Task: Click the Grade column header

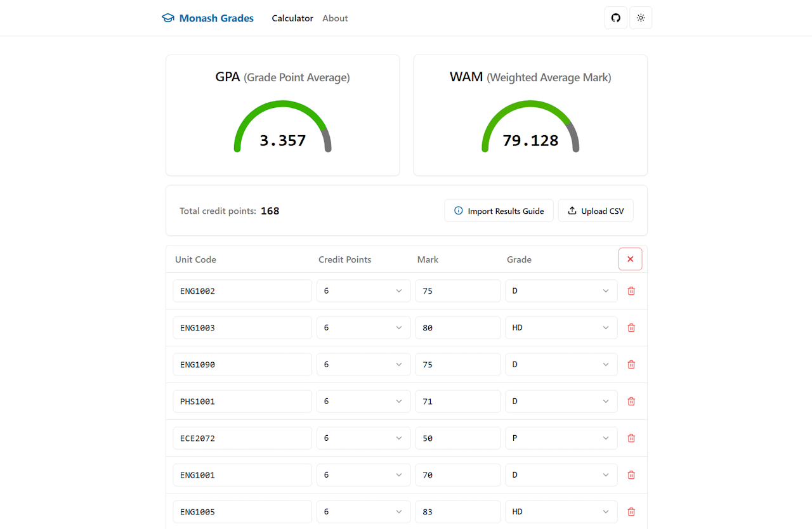Action: click(519, 259)
